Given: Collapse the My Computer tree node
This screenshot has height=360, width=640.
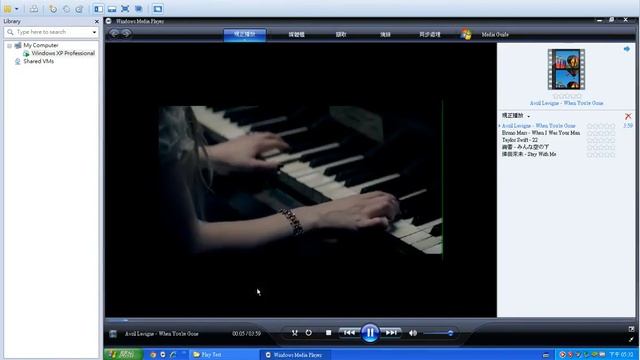Looking at the screenshot, I should tap(9, 46).
